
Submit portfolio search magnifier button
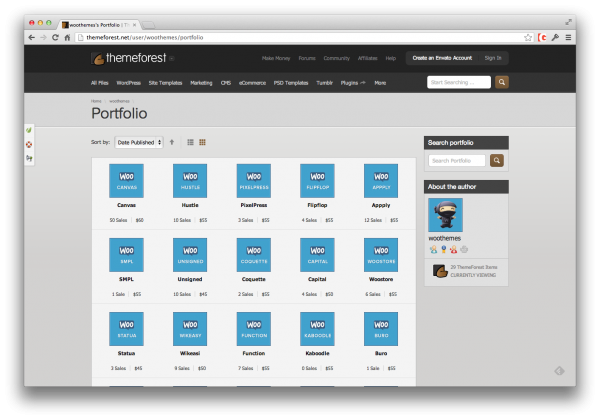pos(497,161)
